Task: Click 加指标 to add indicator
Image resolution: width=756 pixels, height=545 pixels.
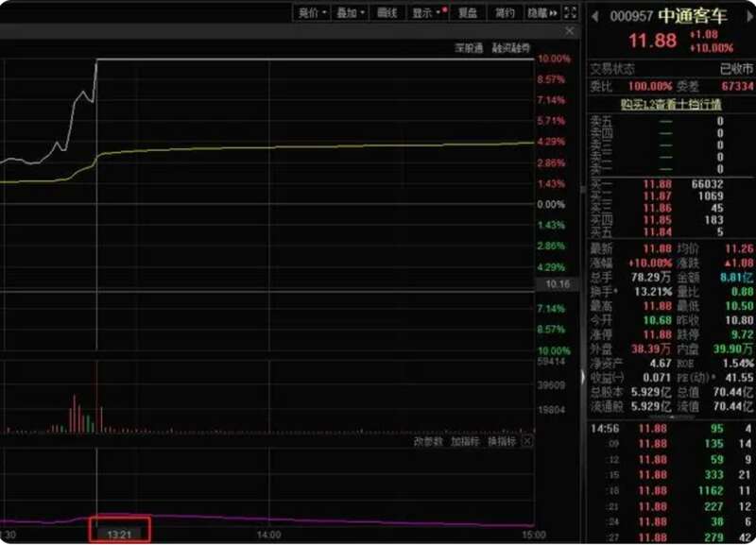Action: (x=465, y=441)
